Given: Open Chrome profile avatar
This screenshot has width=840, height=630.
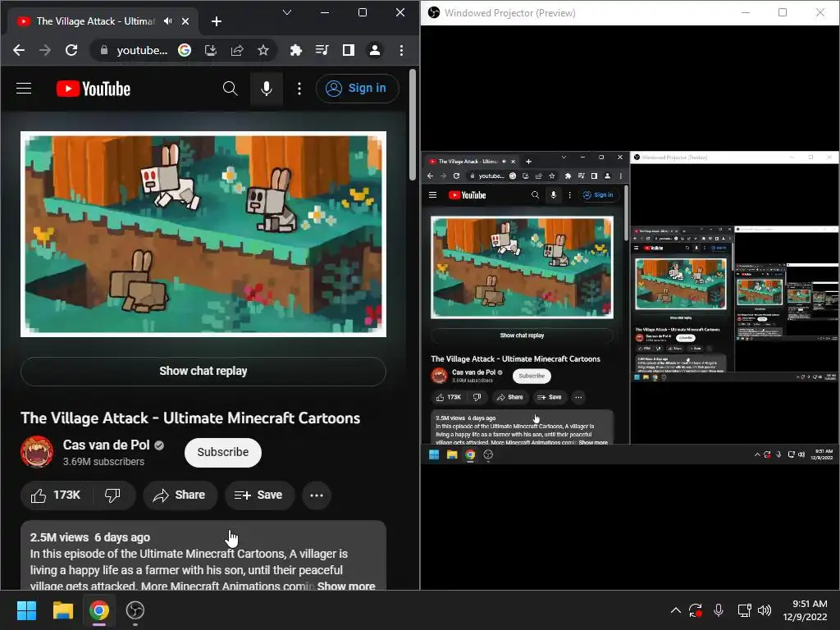Looking at the screenshot, I should [x=374, y=50].
